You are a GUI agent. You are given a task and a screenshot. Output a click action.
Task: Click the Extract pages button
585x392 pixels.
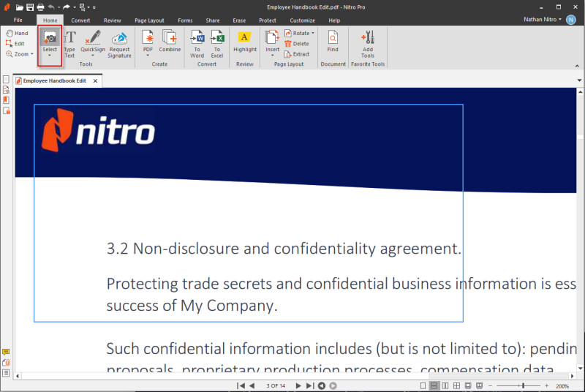pyautogui.click(x=297, y=54)
